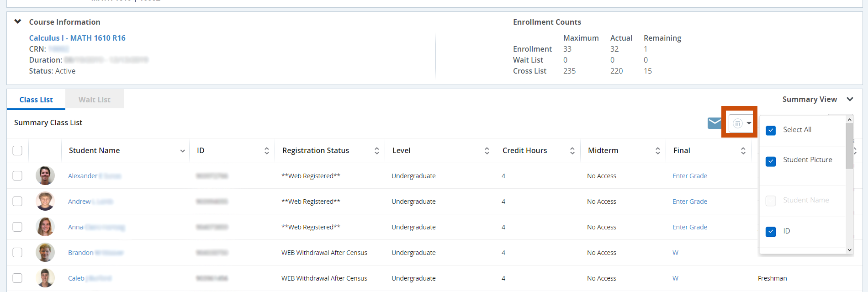
Task: Uncheck the ID column checkbox
Action: (x=771, y=232)
